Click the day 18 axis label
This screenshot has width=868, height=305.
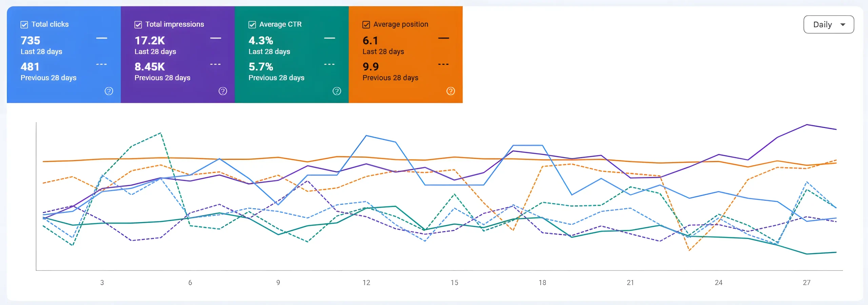pyautogui.click(x=542, y=283)
